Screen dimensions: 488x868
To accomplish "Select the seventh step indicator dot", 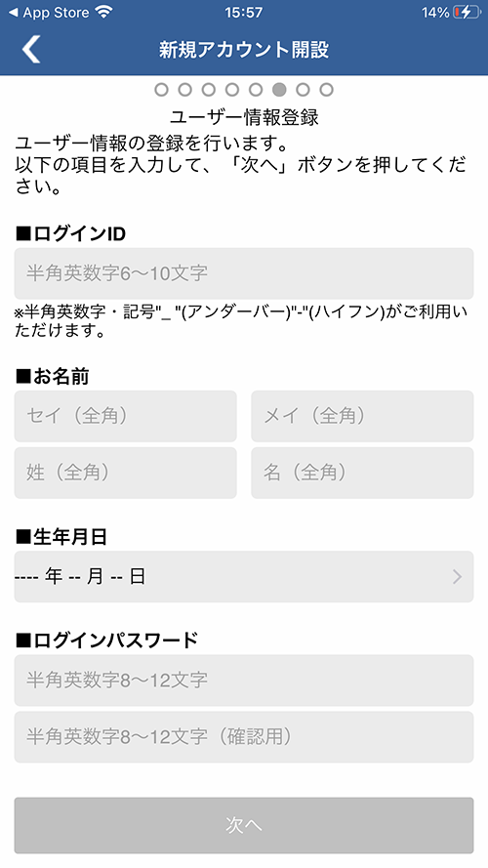I will point(304,89).
